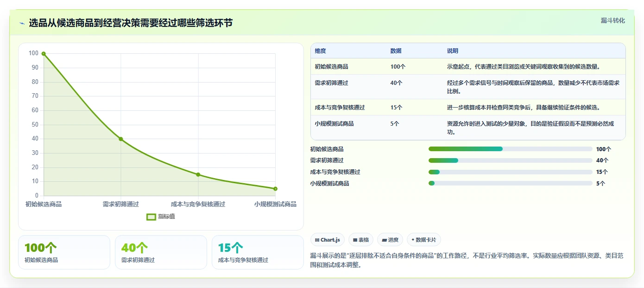The height and width of the screenshot is (288, 644).
Task: Open the 40个 需求初筛通过 data card
Action: point(161,252)
